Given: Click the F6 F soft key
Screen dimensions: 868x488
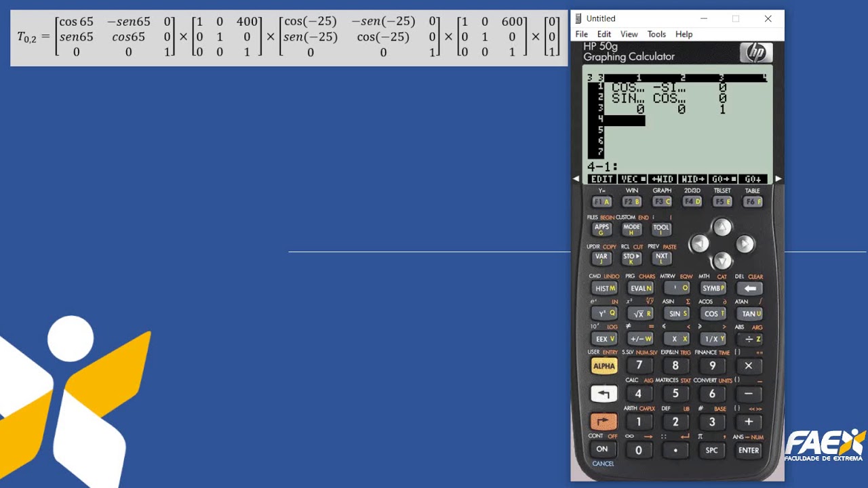Looking at the screenshot, I should click(752, 202).
